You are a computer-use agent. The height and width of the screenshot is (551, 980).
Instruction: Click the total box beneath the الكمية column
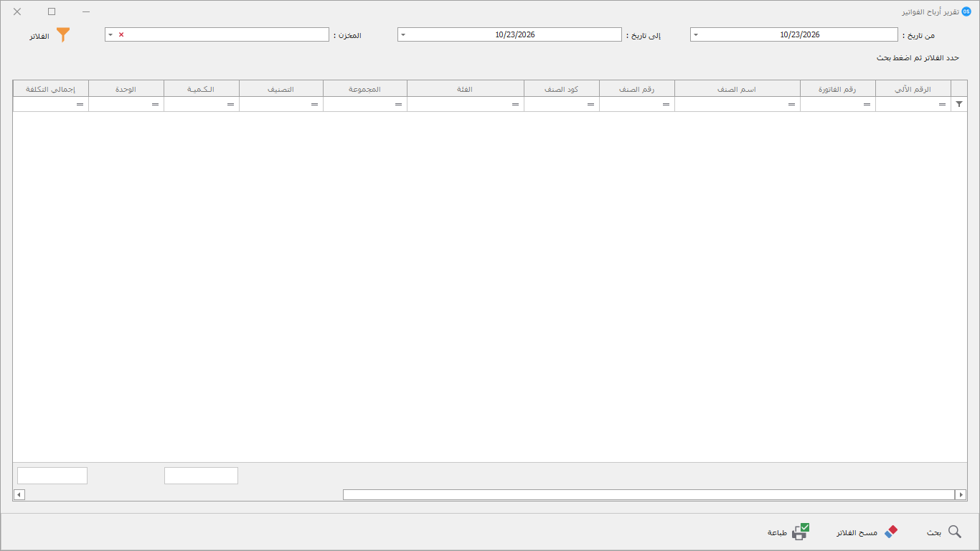click(x=201, y=476)
